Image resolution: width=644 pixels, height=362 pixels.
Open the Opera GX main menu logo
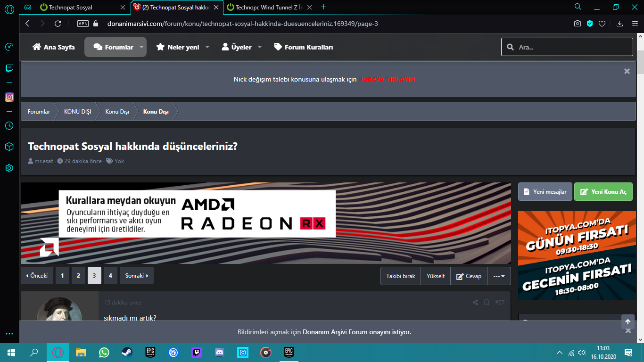[9, 8]
